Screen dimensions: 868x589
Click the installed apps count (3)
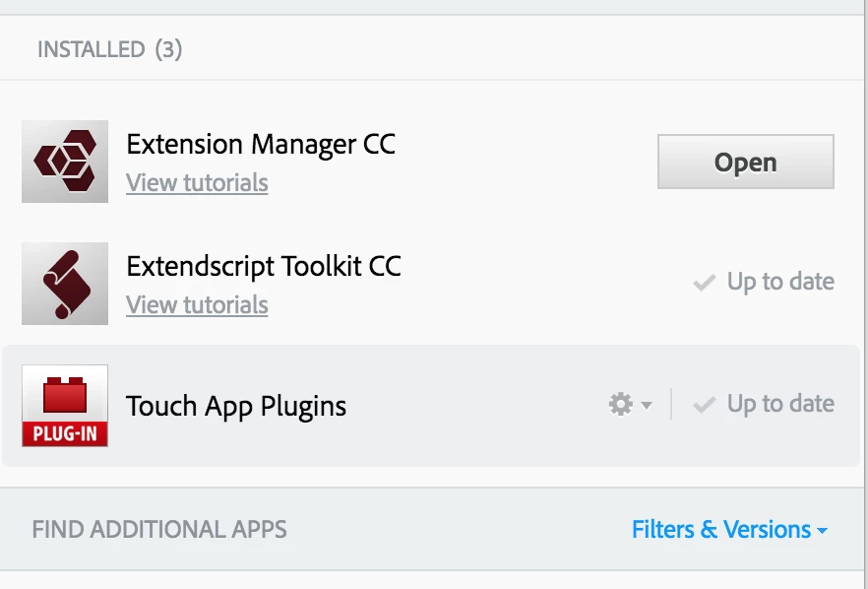click(x=168, y=49)
